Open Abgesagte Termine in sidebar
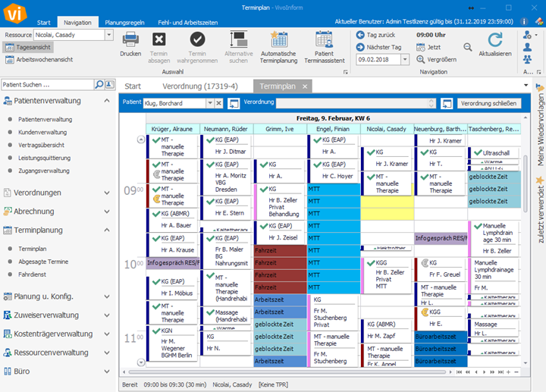The image size is (546, 392). tap(43, 262)
